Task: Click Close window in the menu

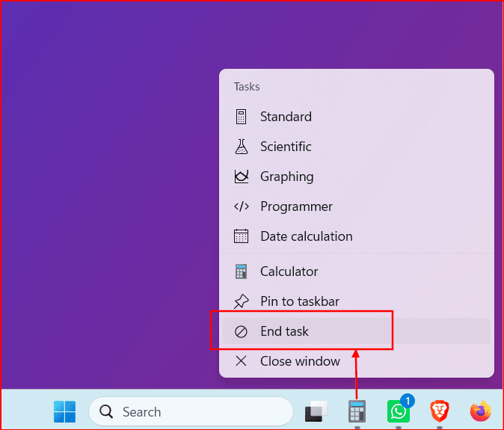Action: click(357, 361)
